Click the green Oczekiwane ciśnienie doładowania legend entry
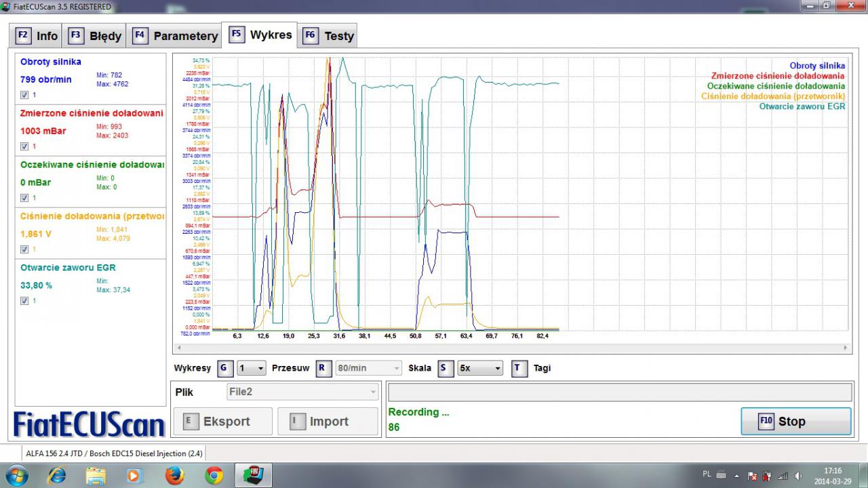868x488 pixels. [776, 86]
